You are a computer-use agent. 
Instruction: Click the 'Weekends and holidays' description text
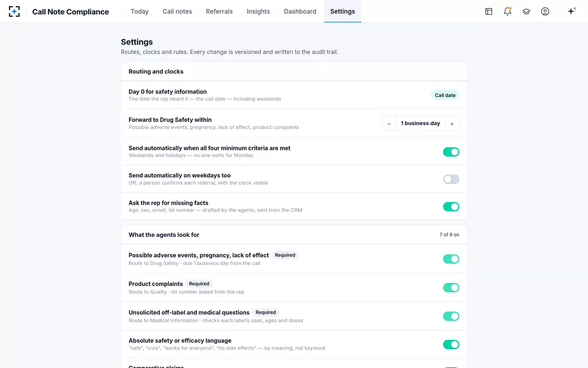[191, 155]
